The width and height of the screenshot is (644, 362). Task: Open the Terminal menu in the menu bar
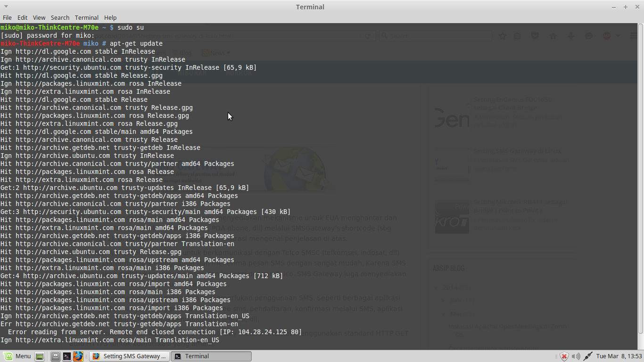(x=87, y=17)
